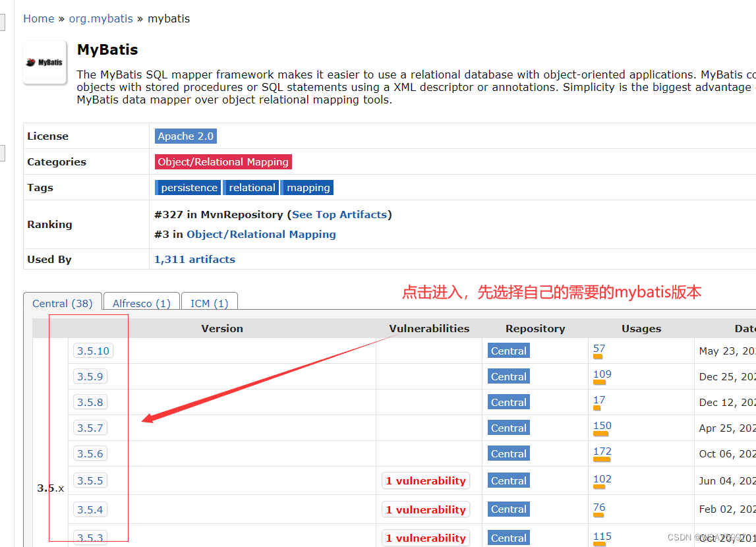Open usages count 102 link
Viewport: 756px width, 547px height.
coord(602,478)
